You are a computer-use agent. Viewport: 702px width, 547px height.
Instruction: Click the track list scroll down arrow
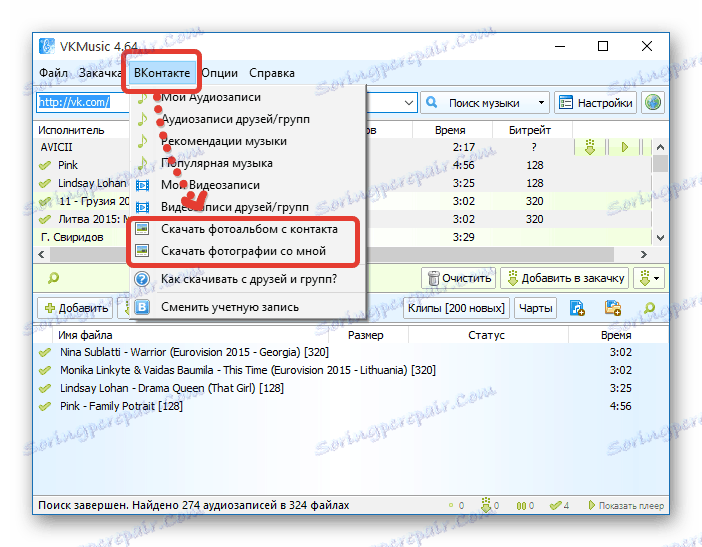660,237
